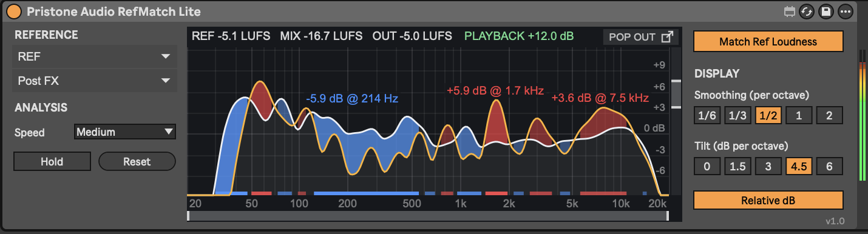Set tilt to 4.5 dB per octave

click(x=799, y=167)
